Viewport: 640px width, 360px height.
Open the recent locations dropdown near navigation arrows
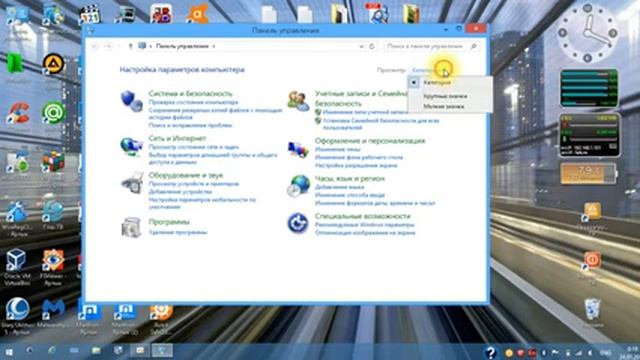[x=119, y=47]
